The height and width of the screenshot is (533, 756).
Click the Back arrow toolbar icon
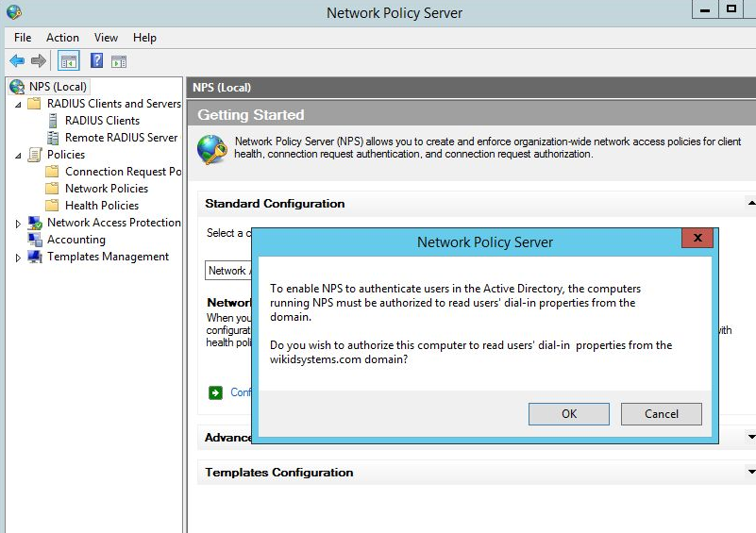pos(17,61)
